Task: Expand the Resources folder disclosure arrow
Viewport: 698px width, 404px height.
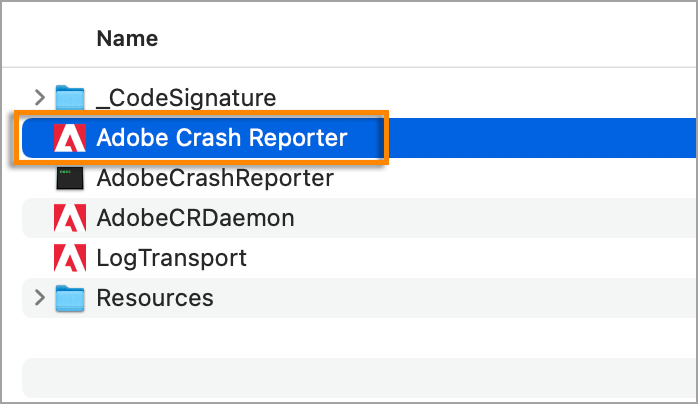Action: [40, 298]
